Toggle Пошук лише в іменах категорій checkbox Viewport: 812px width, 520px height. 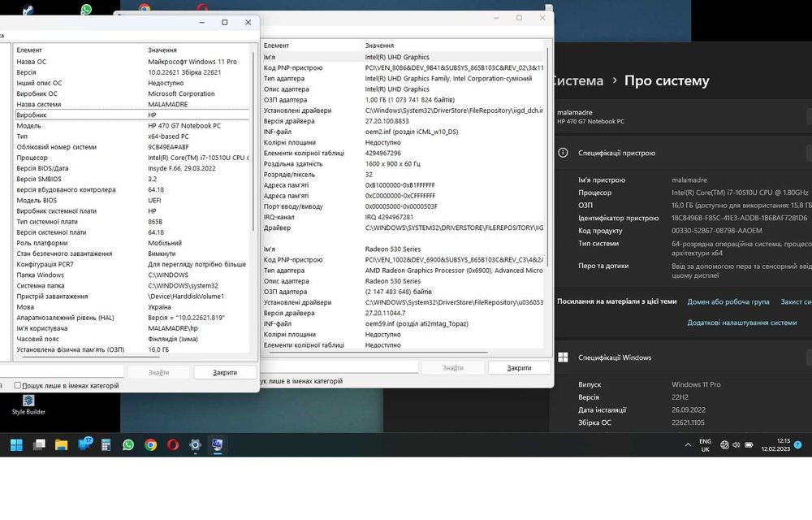click(x=18, y=385)
